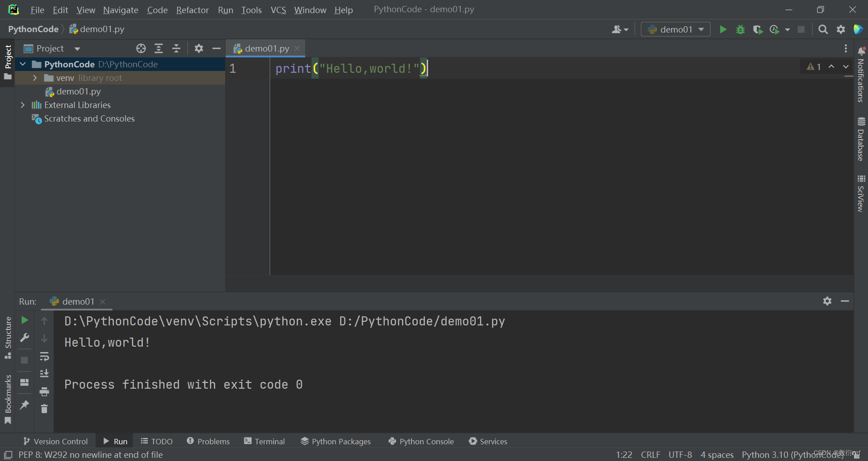Toggle the Structure side tool window

pyautogui.click(x=8, y=338)
